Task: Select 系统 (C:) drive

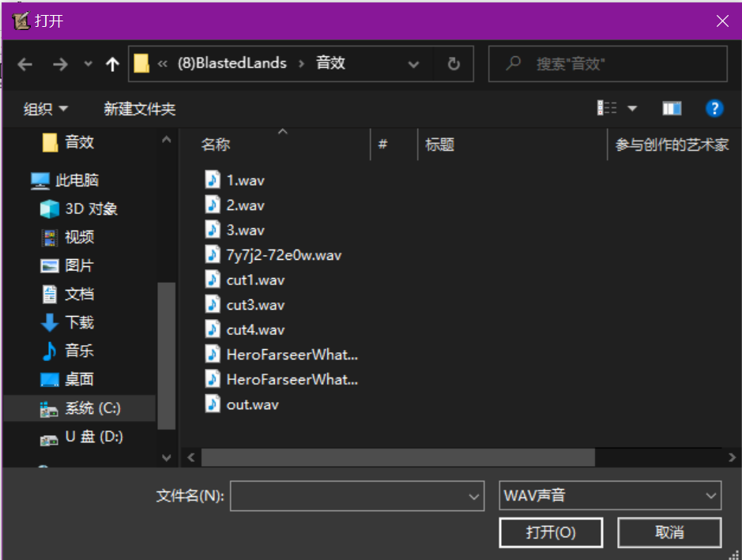Action: tap(92, 408)
